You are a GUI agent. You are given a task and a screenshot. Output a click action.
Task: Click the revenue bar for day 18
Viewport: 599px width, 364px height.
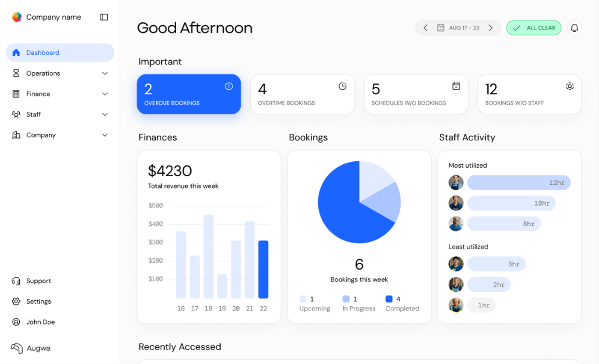click(208, 257)
